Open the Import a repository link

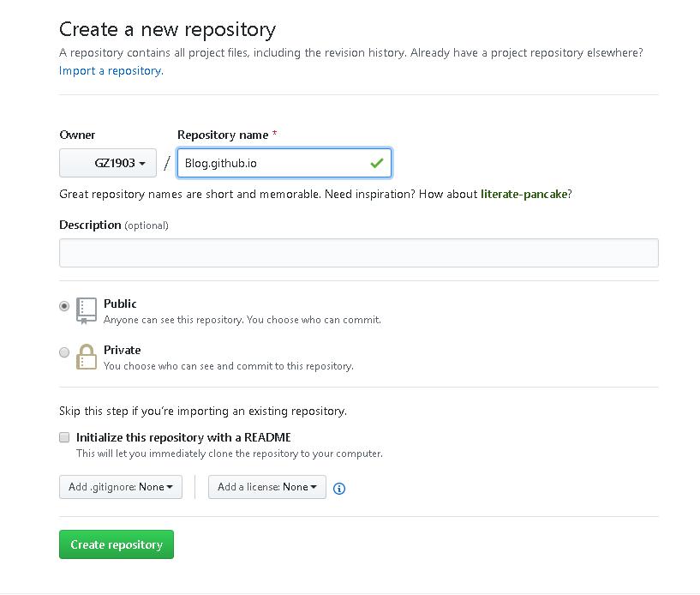click(111, 70)
